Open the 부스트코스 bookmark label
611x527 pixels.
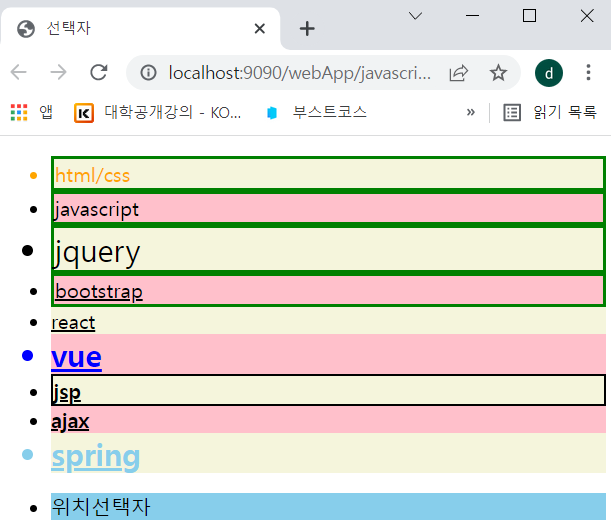coord(330,112)
